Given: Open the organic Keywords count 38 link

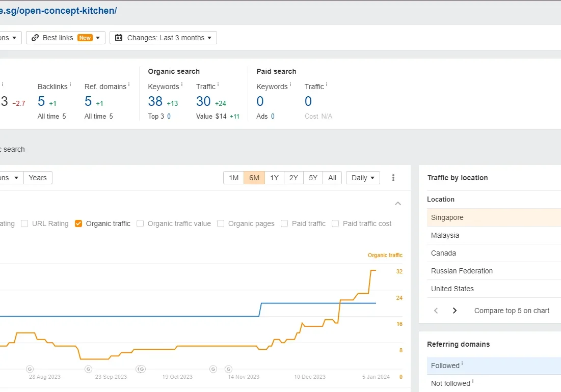Looking at the screenshot, I should 155,101.
